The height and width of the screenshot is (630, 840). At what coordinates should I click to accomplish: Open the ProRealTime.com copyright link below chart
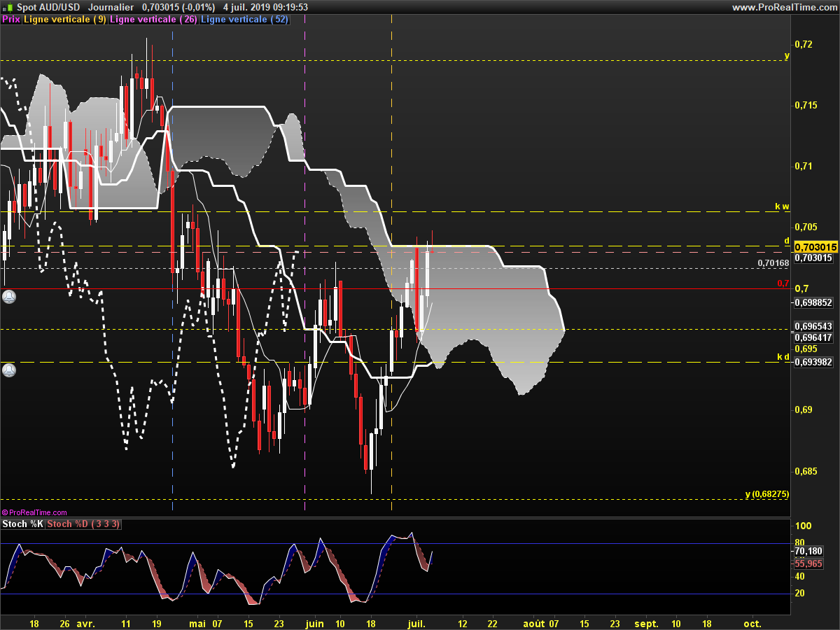(x=34, y=512)
